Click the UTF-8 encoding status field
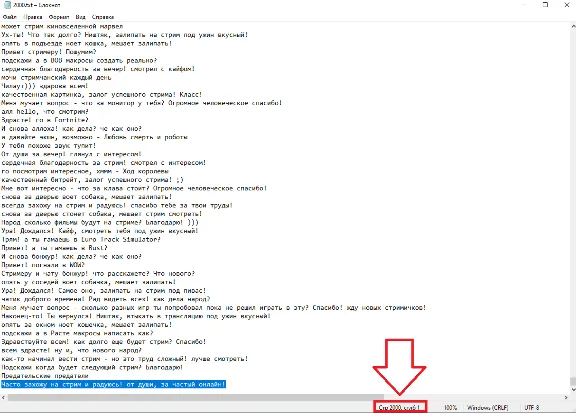Screen dimensions: 576x413 [532, 407]
